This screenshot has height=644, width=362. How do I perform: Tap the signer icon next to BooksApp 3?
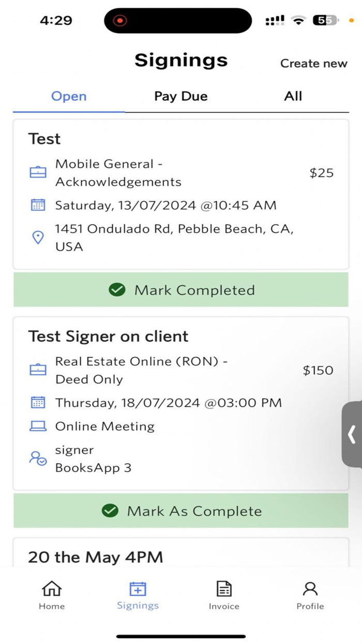tap(37, 458)
